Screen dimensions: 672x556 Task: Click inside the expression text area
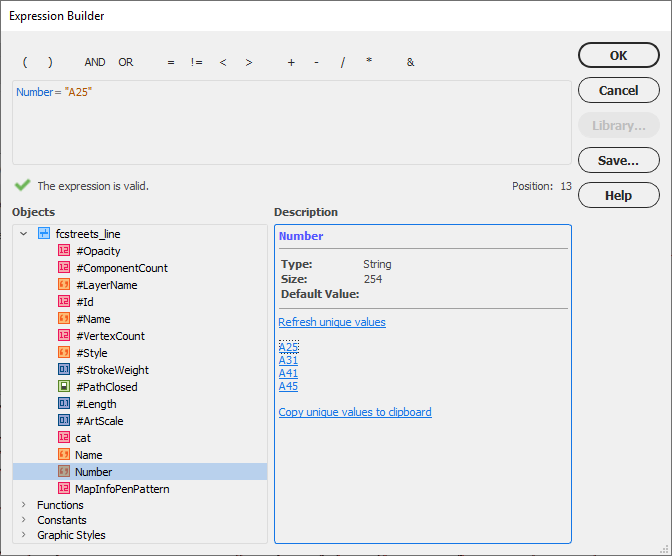(x=292, y=123)
